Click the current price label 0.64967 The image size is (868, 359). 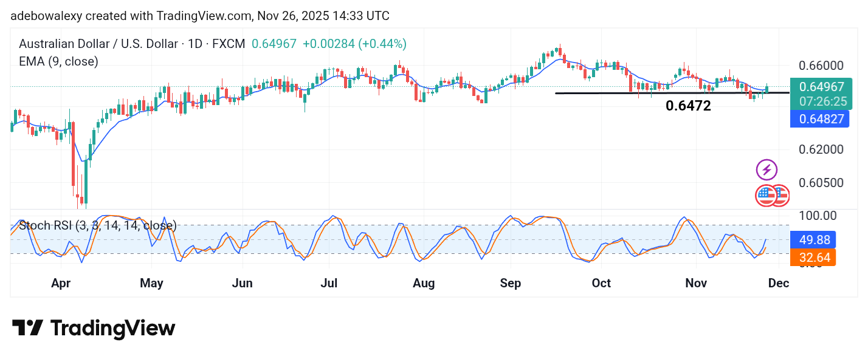(x=821, y=87)
